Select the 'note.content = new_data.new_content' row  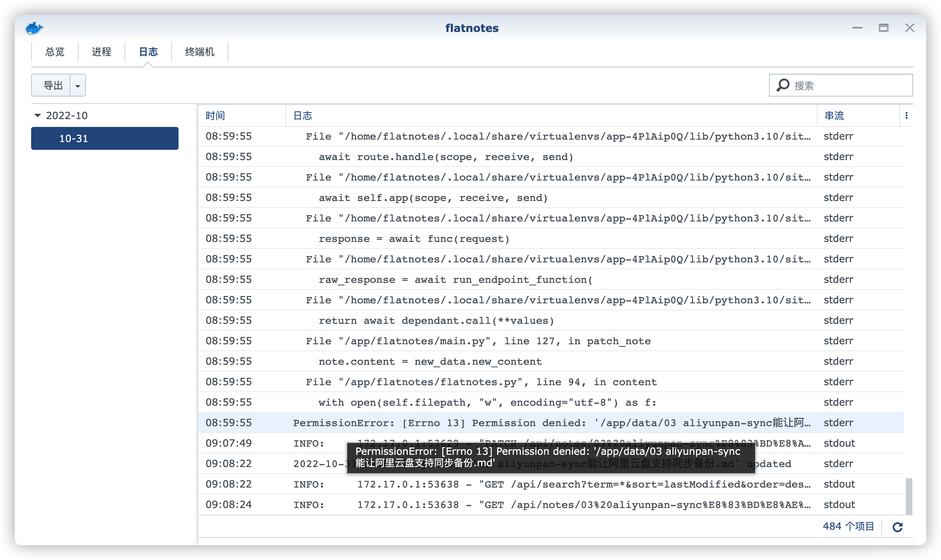point(551,361)
